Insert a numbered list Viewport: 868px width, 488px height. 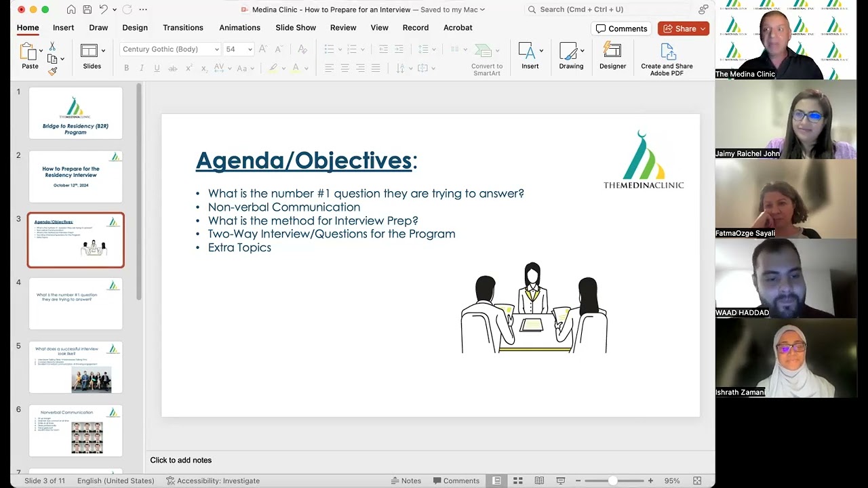pos(351,49)
